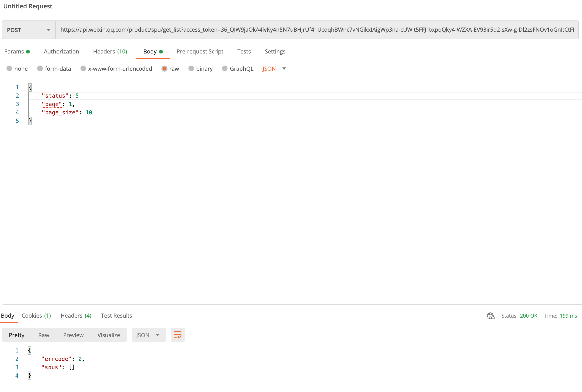Expand the request body JSON type dropdown
The image size is (582, 392).
coord(274,69)
